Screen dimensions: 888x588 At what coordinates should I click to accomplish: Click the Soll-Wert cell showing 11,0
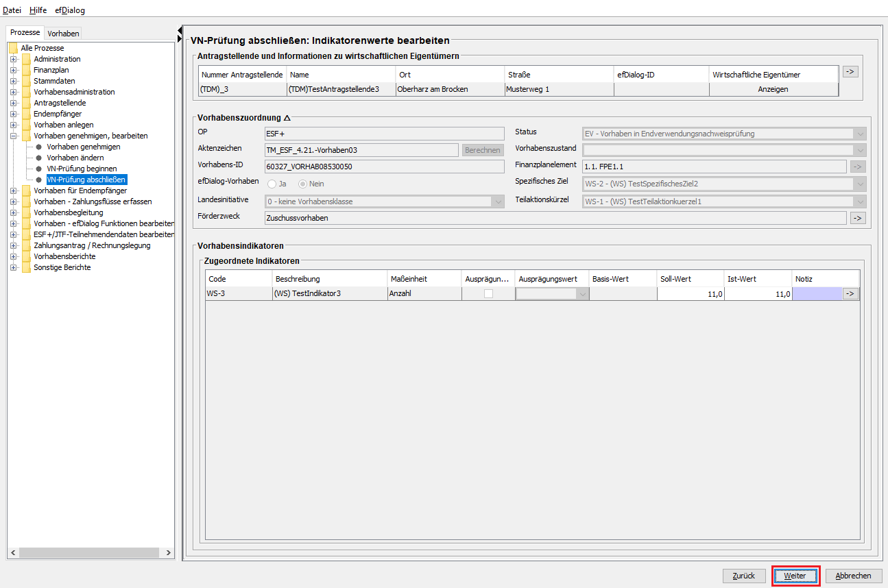click(691, 294)
